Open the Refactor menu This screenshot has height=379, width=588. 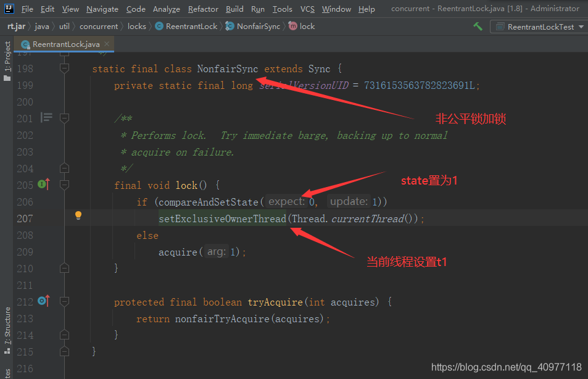pos(203,9)
